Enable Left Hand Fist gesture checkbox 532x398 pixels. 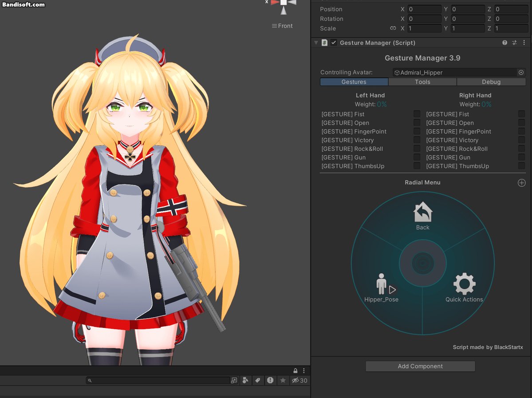tap(417, 114)
